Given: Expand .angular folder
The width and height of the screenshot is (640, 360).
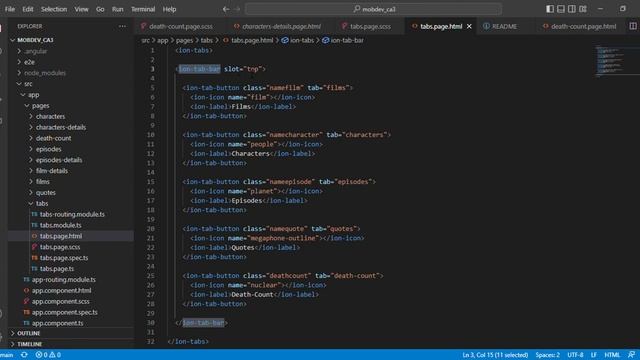Looking at the screenshot, I should (x=36, y=51).
